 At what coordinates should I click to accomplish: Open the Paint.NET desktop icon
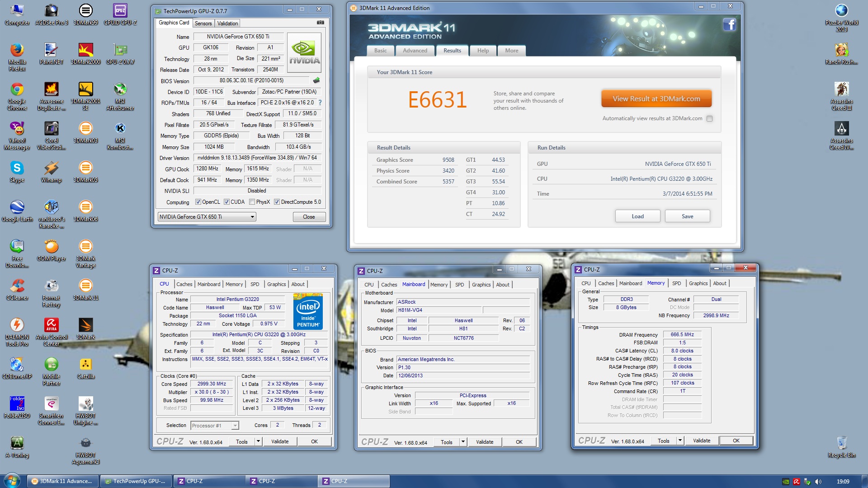tap(51, 53)
